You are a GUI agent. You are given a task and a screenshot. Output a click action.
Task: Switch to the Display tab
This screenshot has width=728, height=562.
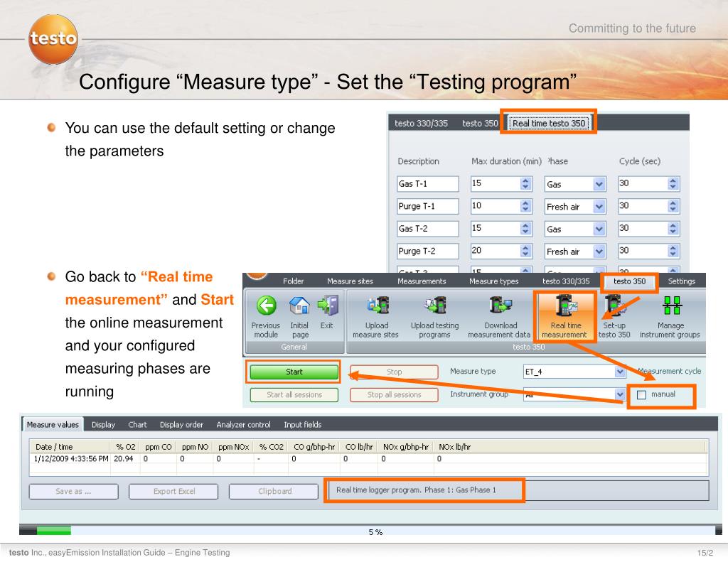tap(104, 425)
